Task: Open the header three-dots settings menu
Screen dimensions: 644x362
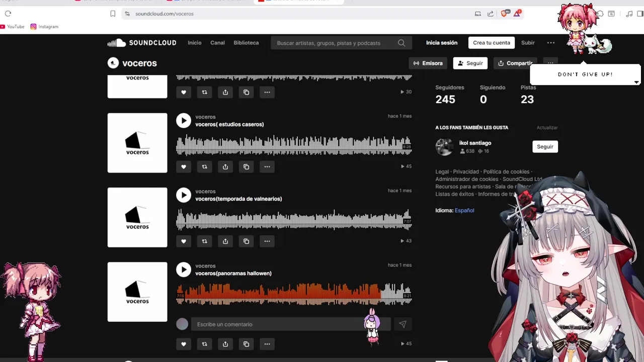Action: (551, 43)
